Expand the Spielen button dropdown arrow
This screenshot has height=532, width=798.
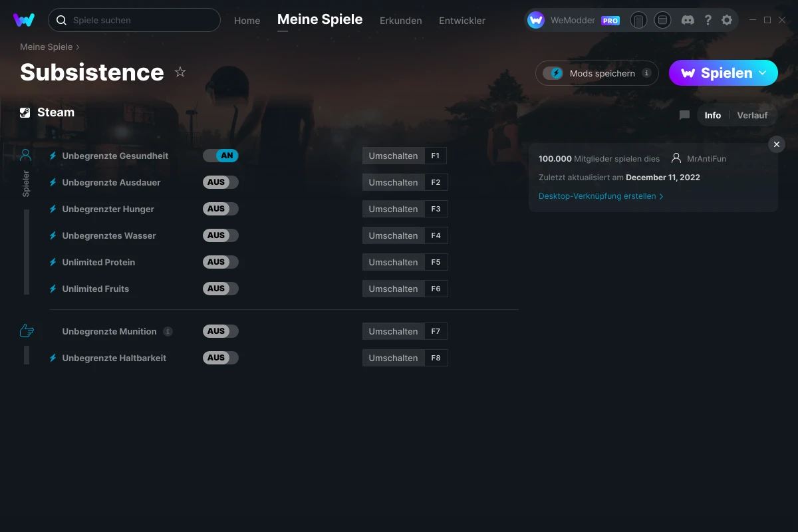(763, 72)
